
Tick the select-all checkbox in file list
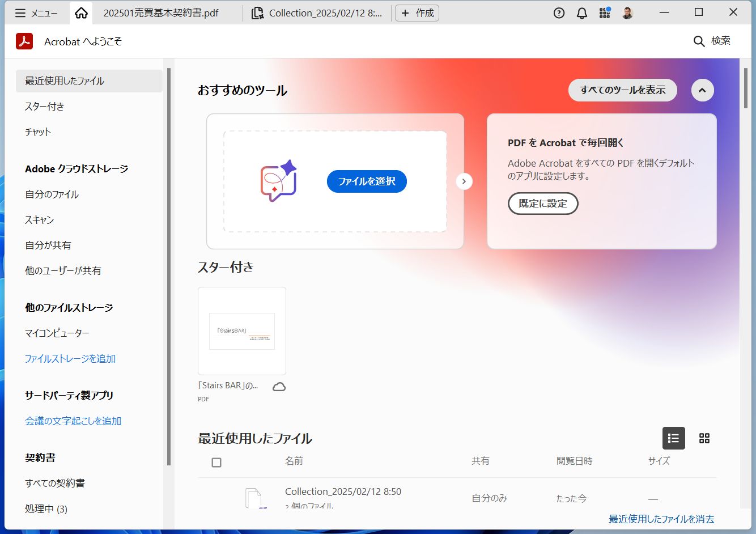(216, 463)
